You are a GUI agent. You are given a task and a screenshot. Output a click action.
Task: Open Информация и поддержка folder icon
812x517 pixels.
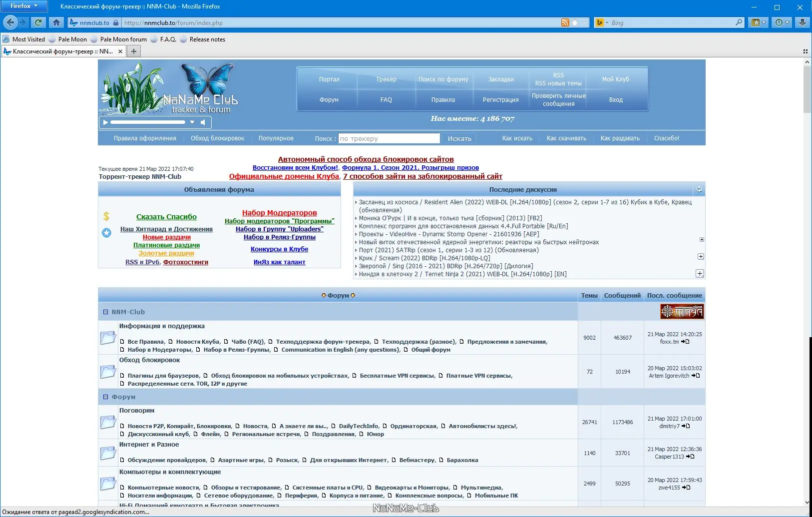108,338
